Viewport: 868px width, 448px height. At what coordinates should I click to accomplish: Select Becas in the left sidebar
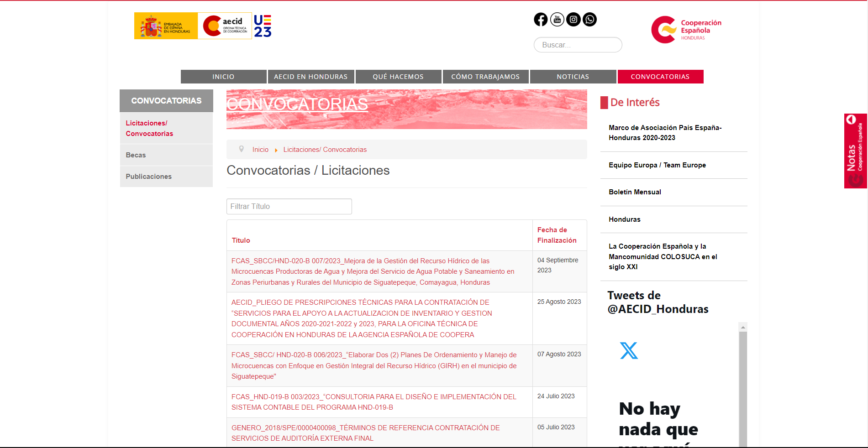click(136, 155)
